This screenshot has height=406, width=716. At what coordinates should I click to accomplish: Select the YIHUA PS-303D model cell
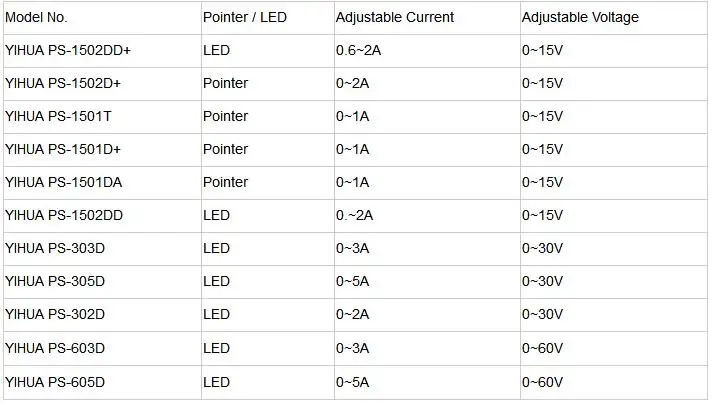point(102,249)
